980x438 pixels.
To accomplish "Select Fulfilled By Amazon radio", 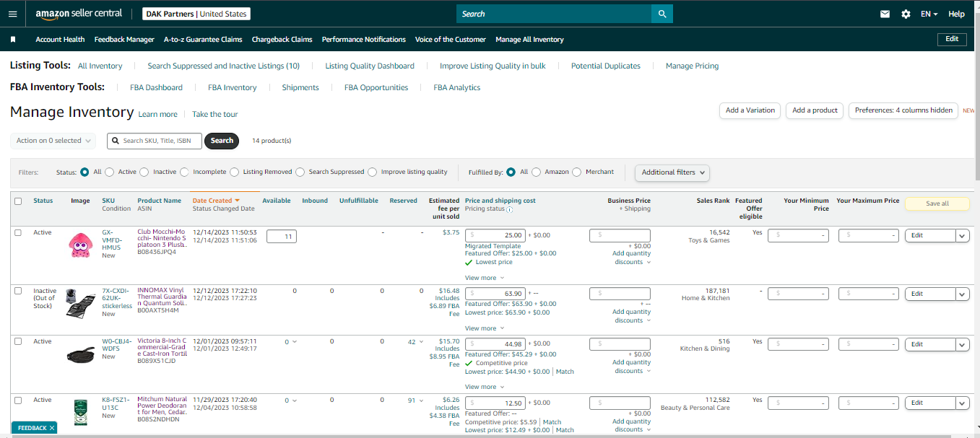I will pos(537,172).
